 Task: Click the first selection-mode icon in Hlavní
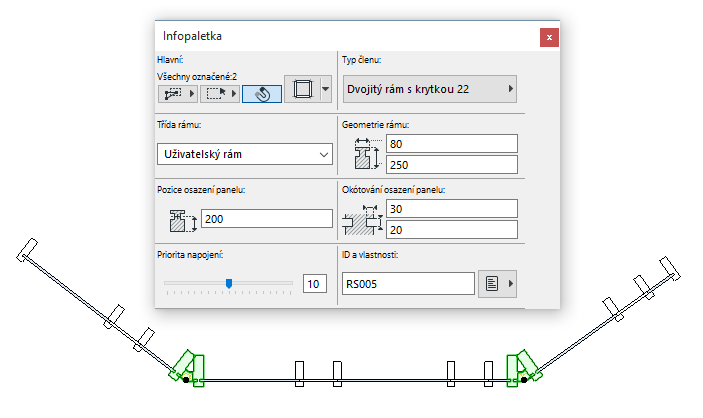click(176, 93)
